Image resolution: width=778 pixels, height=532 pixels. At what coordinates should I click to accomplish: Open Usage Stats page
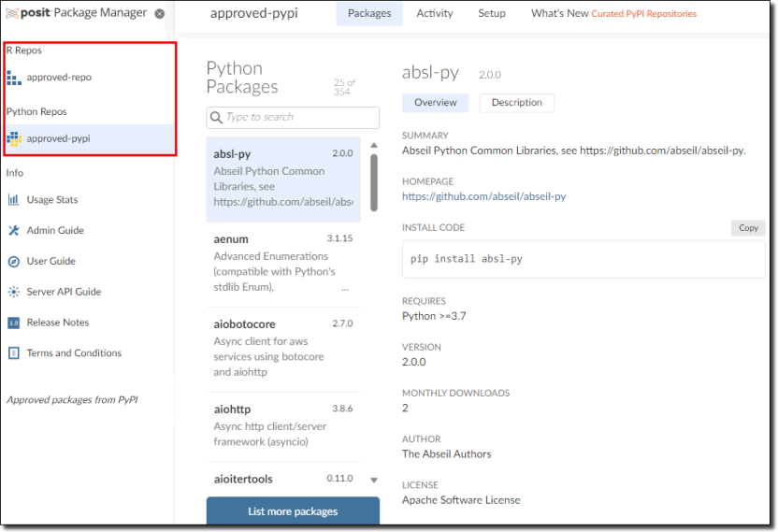(x=52, y=200)
